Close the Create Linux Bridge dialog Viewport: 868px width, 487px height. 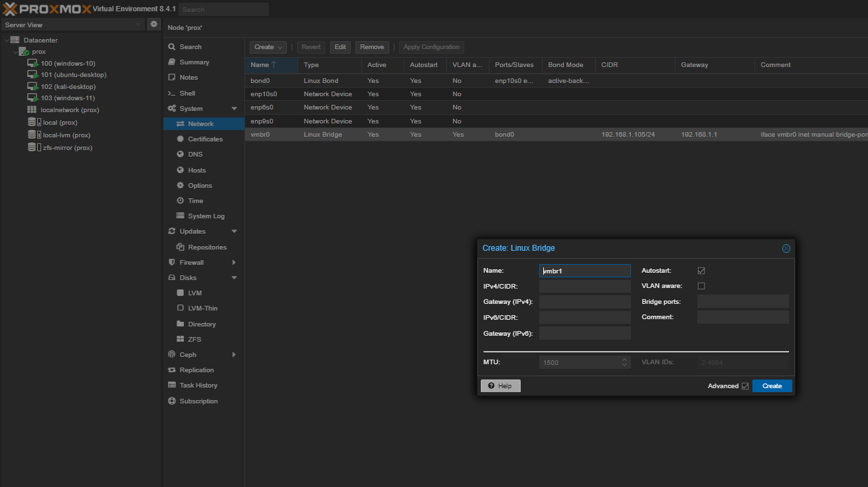click(786, 248)
